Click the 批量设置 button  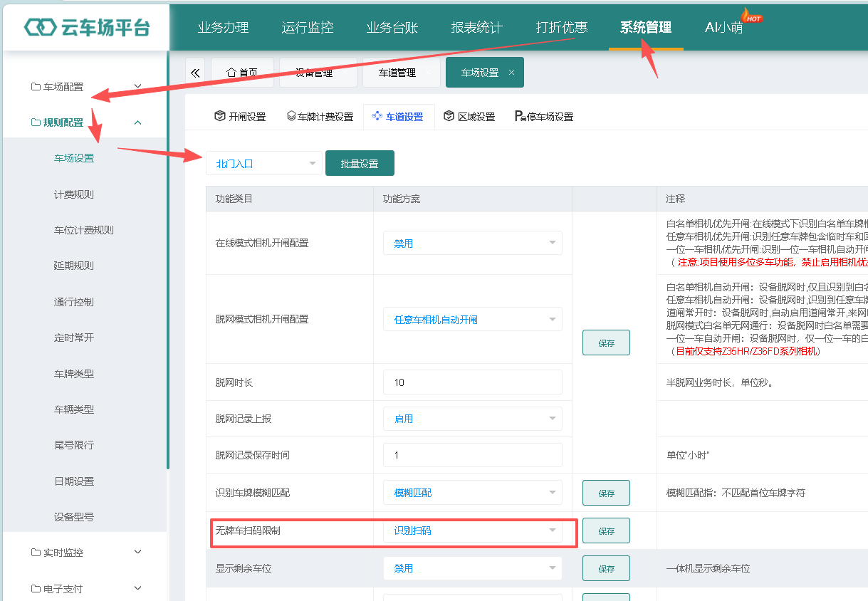click(360, 163)
